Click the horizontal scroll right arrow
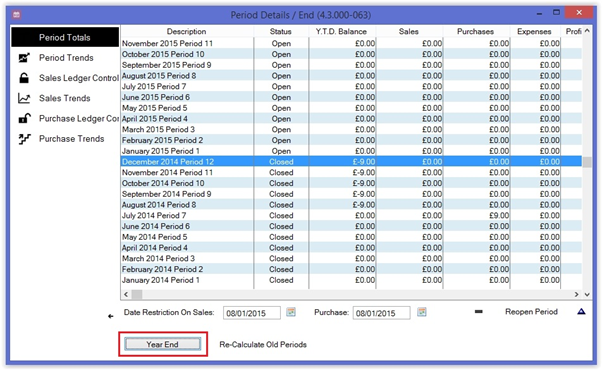The width and height of the screenshot is (602, 370). [576, 294]
